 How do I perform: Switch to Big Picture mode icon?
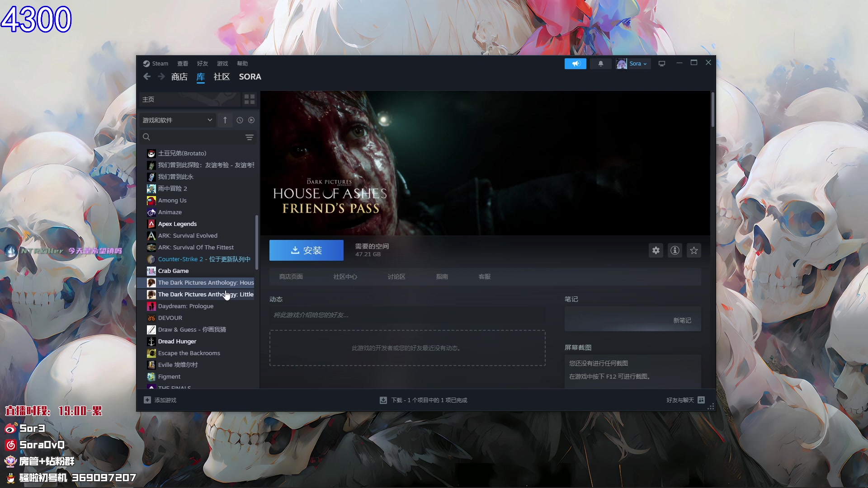pos(662,64)
